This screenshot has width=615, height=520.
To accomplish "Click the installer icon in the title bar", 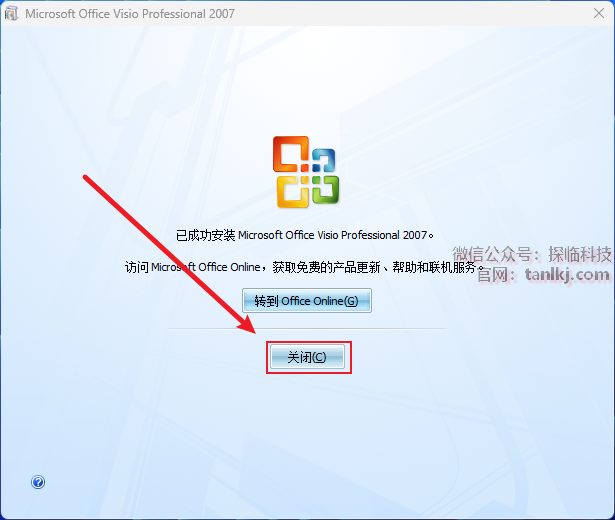I will [x=11, y=14].
